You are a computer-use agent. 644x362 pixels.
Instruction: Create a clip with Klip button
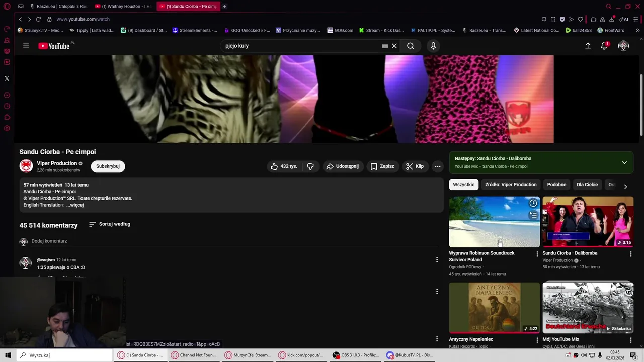click(415, 166)
